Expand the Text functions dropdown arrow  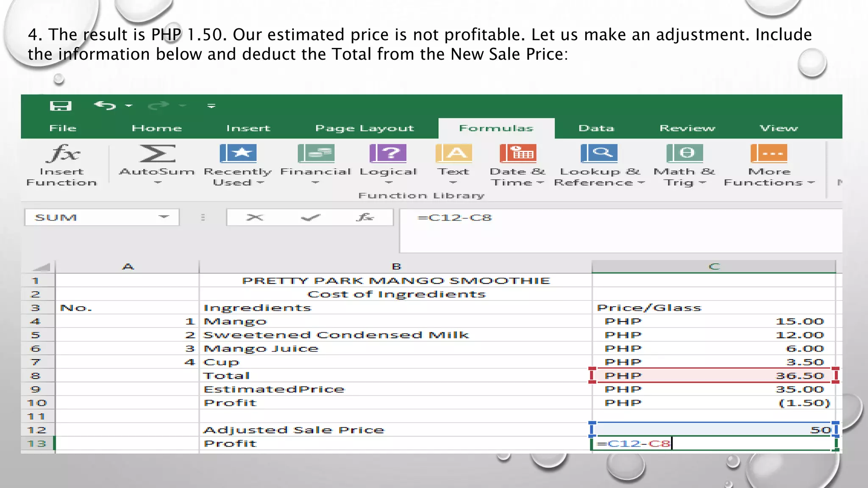pos(453,183)
